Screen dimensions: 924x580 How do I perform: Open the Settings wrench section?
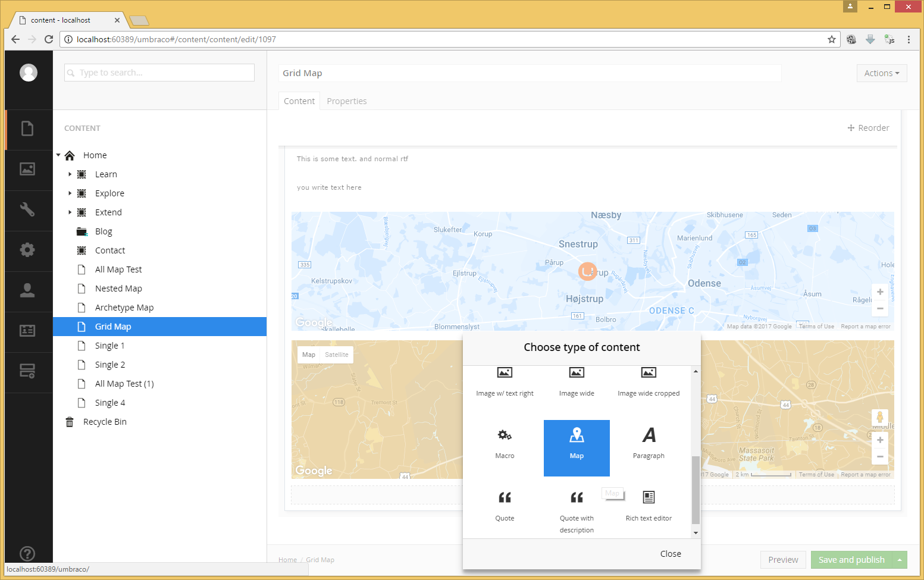(x=27, y=209)
